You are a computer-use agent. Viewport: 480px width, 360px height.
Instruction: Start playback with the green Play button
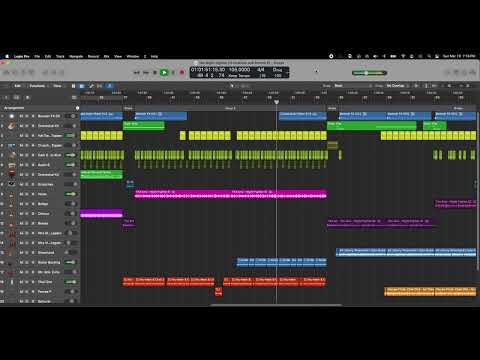(x=164, y=72)
